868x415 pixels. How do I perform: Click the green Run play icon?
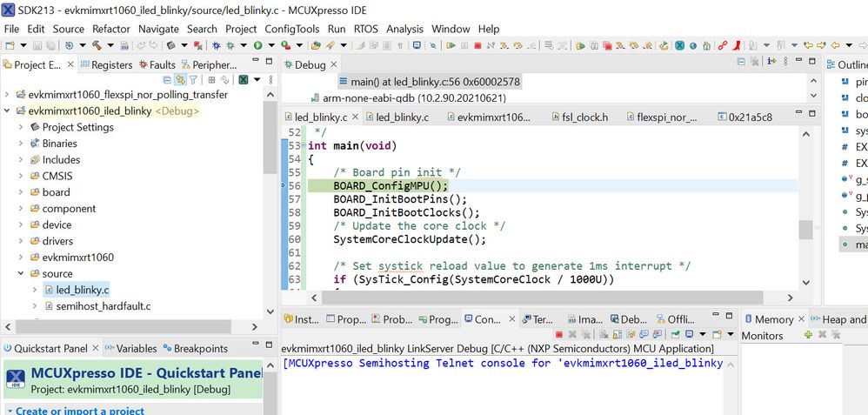pos(258,45)
